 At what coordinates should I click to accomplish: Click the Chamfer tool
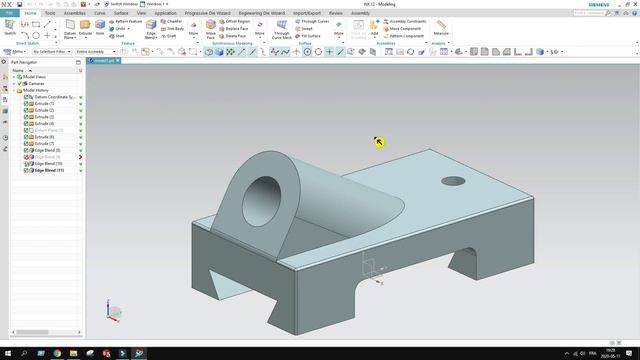[x=171, y=21]
